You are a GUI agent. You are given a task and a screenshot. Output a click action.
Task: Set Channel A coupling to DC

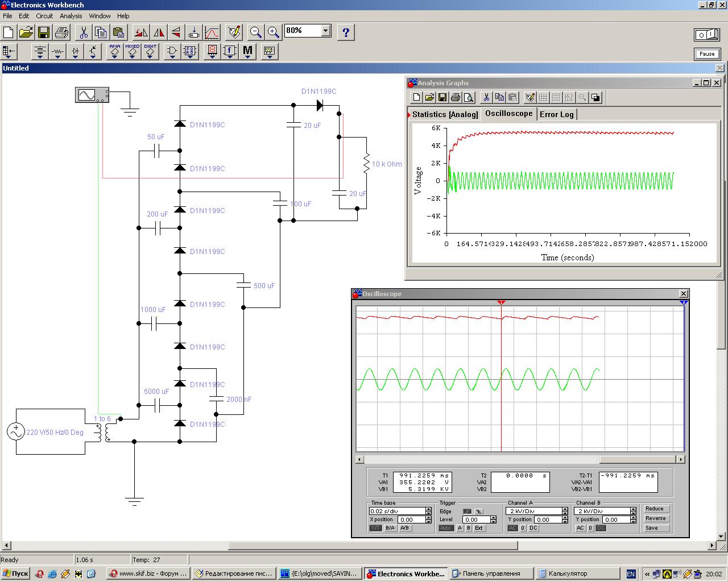point(533,528)
